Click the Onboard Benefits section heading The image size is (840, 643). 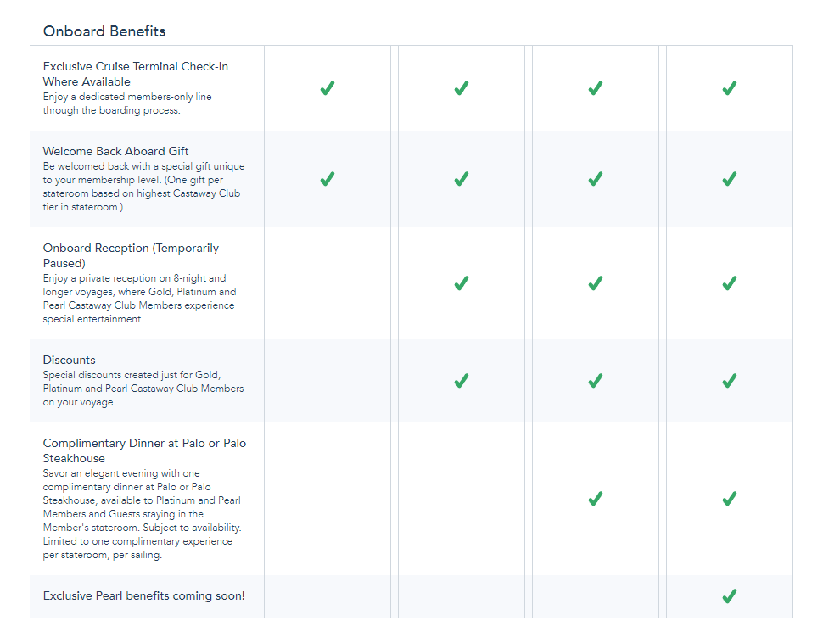104,31
